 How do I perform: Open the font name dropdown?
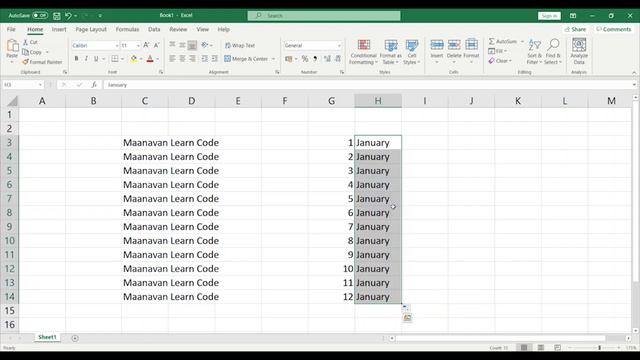pyautogui.click(x=117, y=45)
